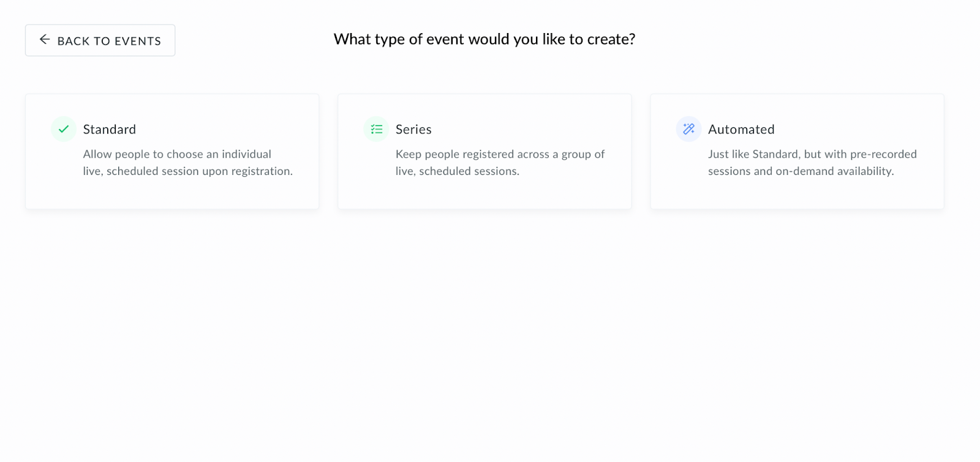Viewport: 980px width, 462px height.
Task: Click 'Allow people to choose an individual' text
Action: pyautogui.click(x=177, y=154)
